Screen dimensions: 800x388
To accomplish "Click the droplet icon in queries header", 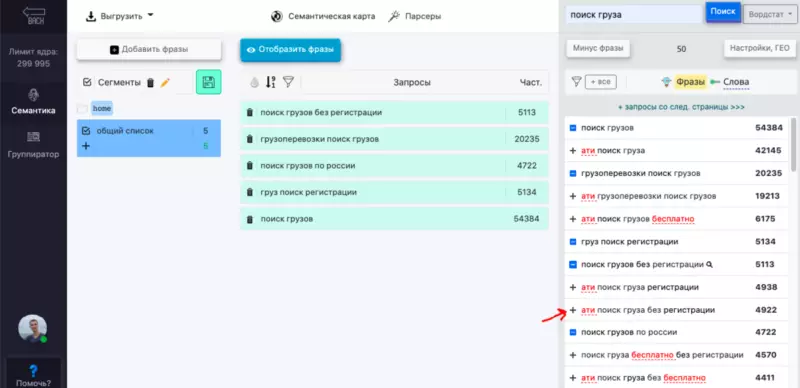I will 254,82.
